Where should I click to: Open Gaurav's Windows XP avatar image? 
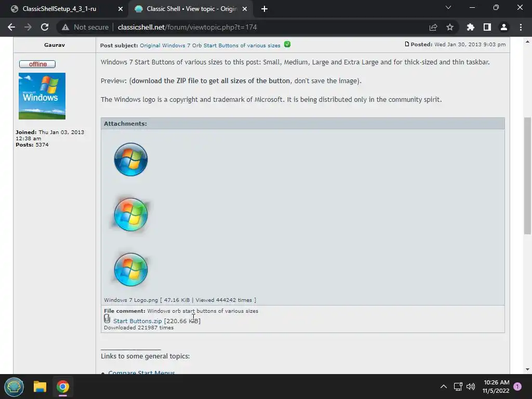(x=42, y=96)
